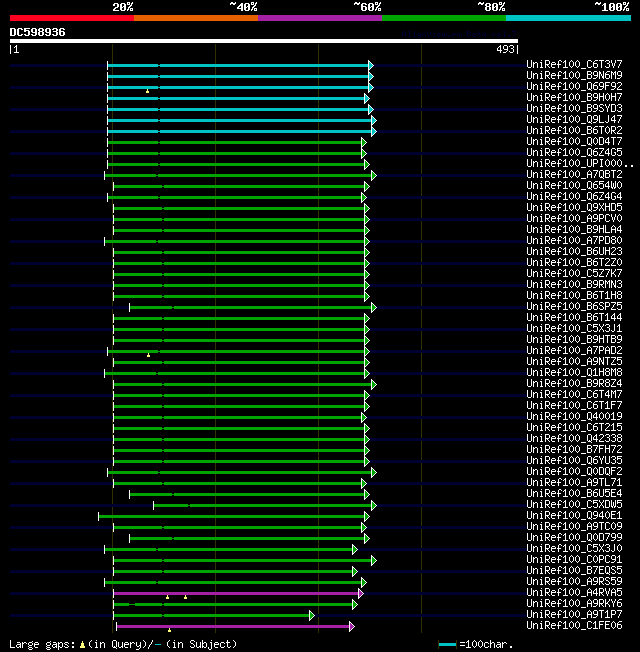Click the UniRef100_Q1H8M8 label
This screenshot has height=652, width=640.
pyautogui.click(x=574, y=372)
